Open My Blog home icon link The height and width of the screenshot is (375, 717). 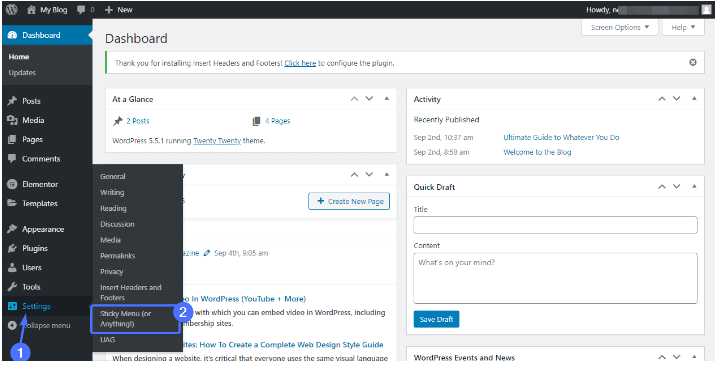tap(31, 10)
